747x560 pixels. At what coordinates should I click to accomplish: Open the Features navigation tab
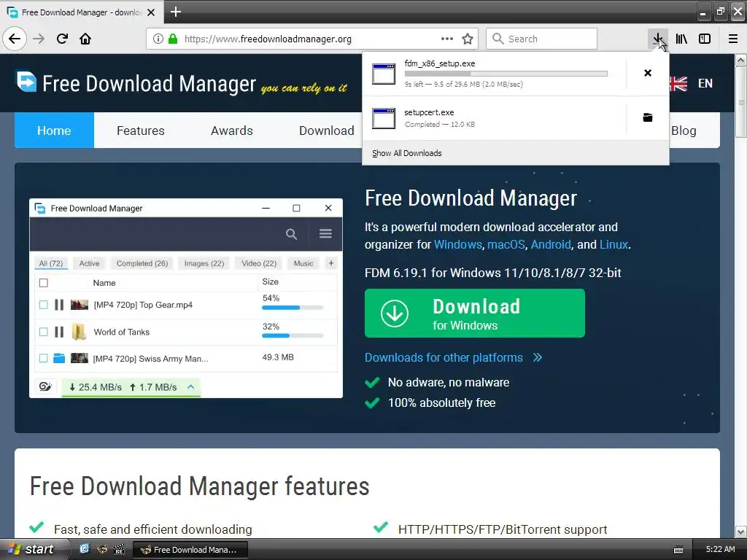click(141, 131)
